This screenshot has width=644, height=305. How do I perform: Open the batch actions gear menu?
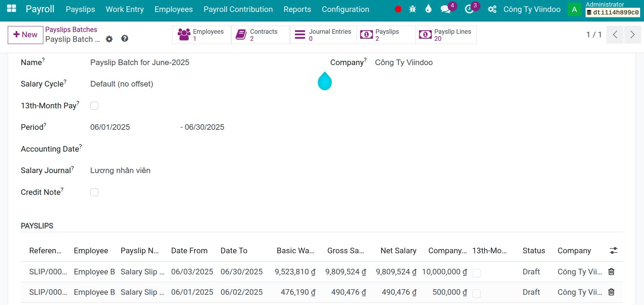pyautogui.click(x=109, y=39)
